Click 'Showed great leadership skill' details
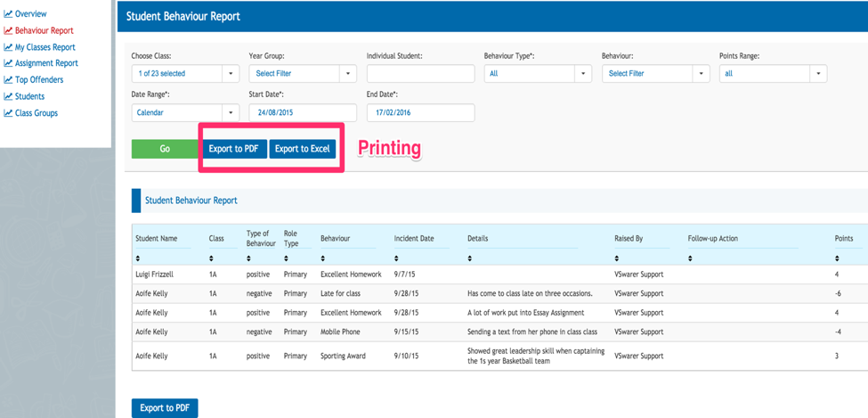The width and height of the screenshot is (868, 418). coord(536,356)
